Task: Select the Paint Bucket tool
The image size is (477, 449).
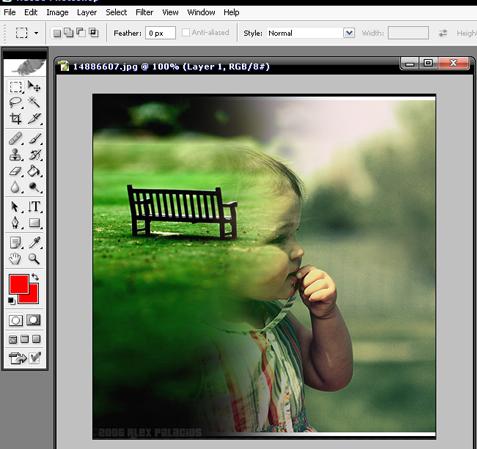Action: pos(34,171)
